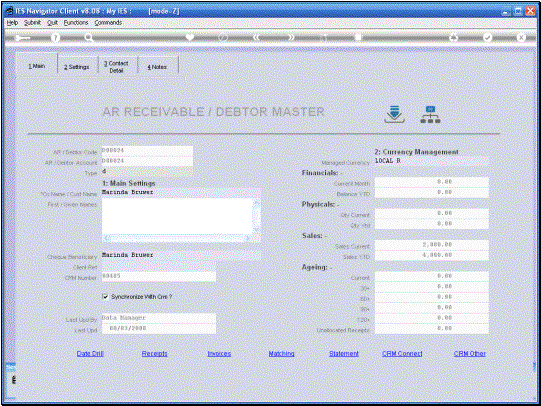Go back with the double left arrows
The image size is (541, 406).
256,37
